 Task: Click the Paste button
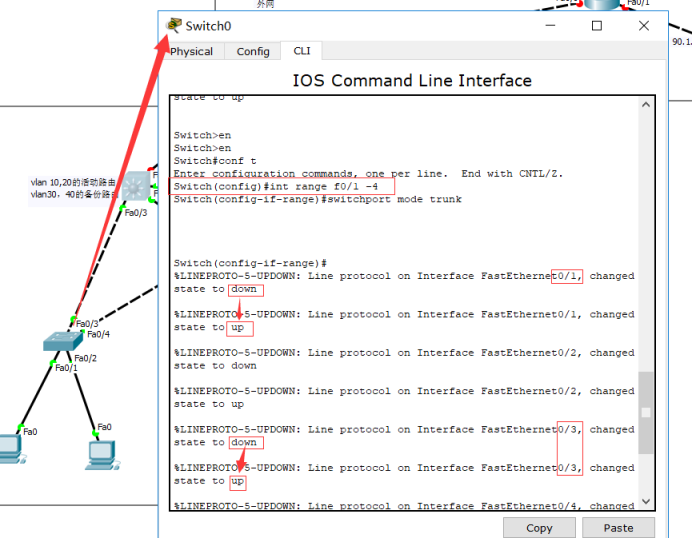click(x=618, y=528)
